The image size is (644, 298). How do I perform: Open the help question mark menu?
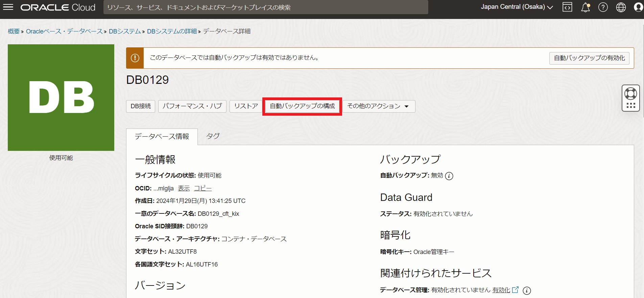(x=603, y=7)
